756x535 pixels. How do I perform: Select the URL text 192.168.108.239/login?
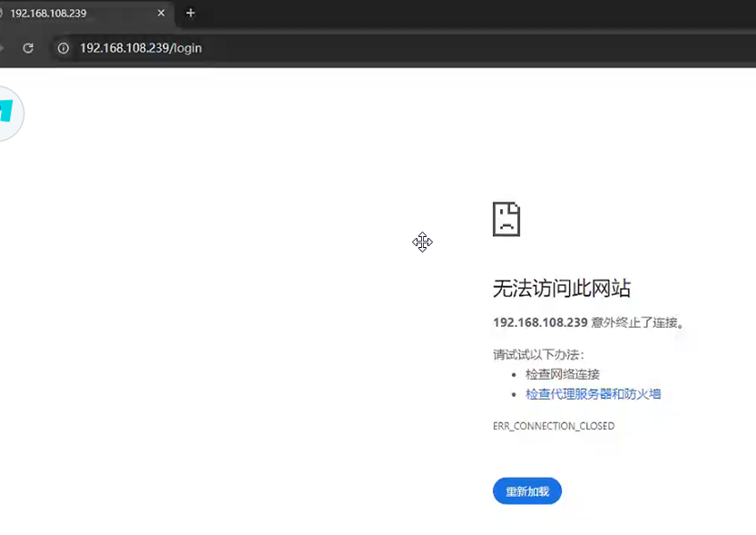pos(140,48)
